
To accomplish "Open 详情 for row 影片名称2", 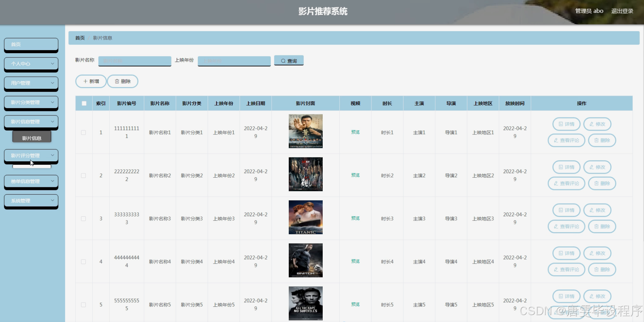I will (567, 167).
